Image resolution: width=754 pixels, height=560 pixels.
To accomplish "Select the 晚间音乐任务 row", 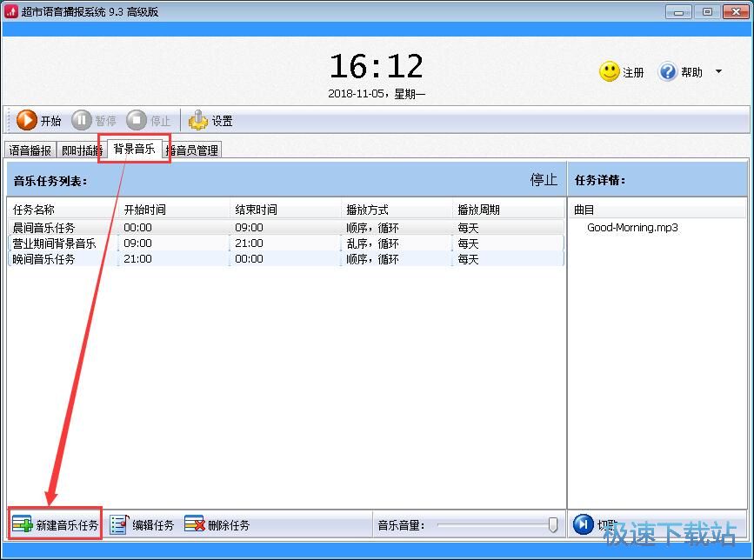I will click(285, 259).
